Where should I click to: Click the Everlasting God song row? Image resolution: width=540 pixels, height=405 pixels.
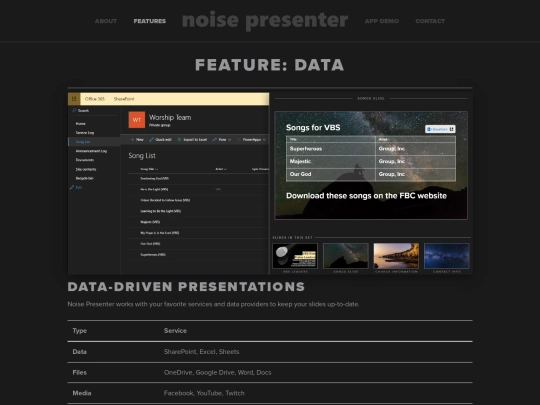198,178
